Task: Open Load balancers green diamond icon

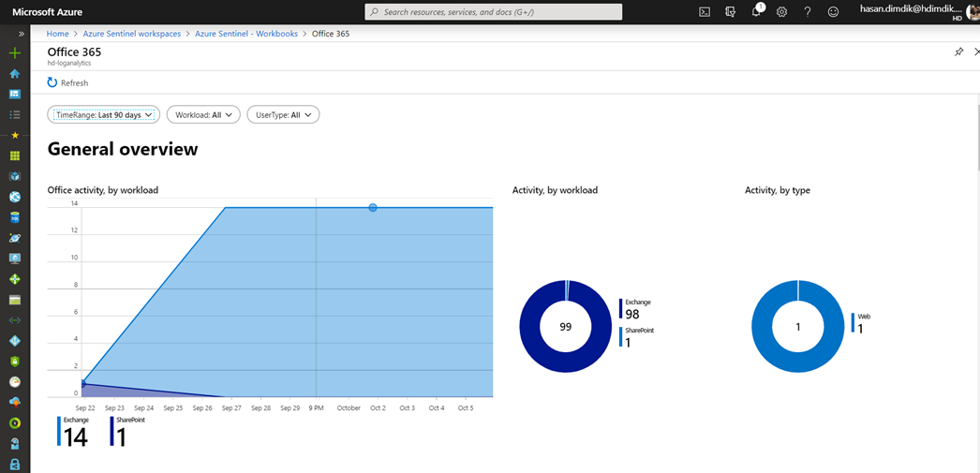Action: point(15,279)
